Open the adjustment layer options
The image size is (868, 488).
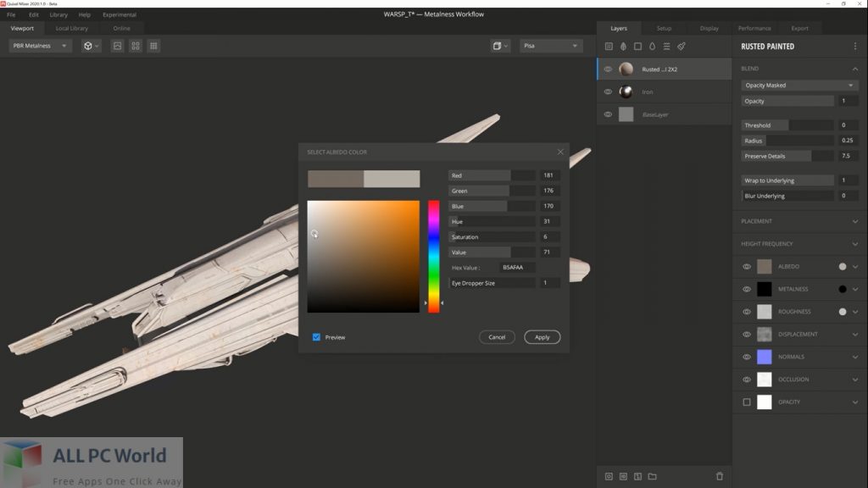pyautogui.click(x=666, y=47)
